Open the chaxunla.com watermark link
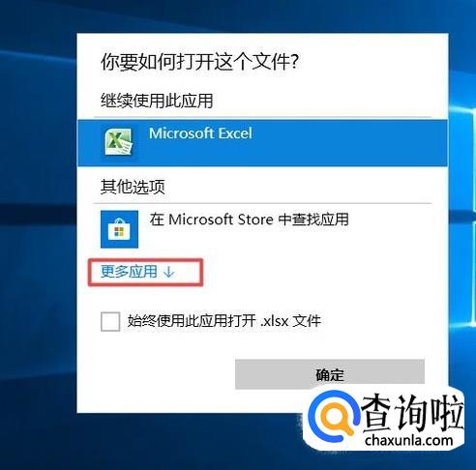This screenshot has height=470, width=476. (409, 440)
